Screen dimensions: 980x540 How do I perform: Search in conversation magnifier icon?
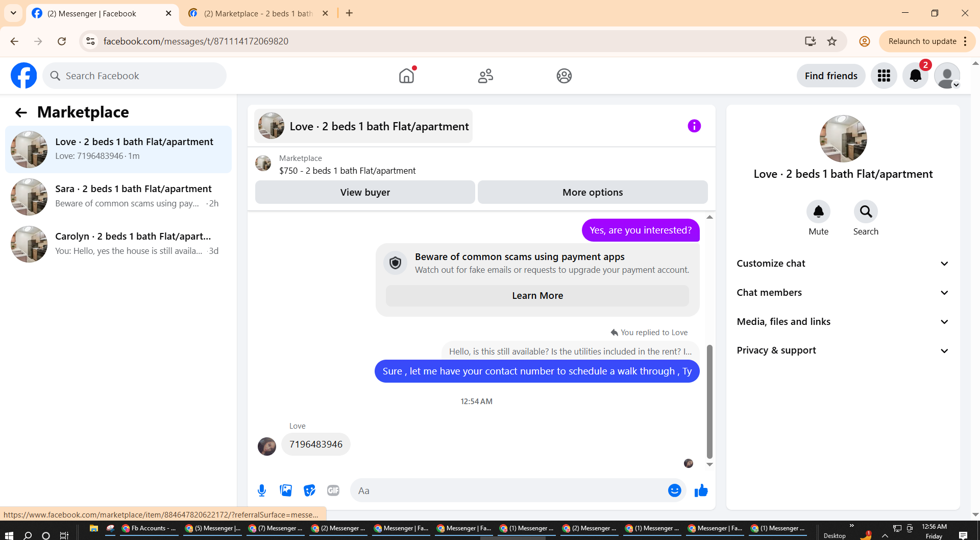tap(866, 212)
